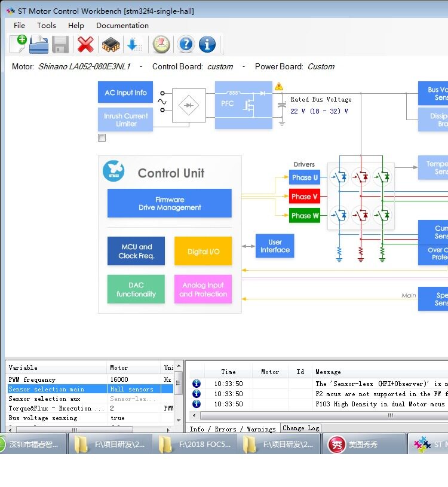Viewport: 448px width, 487px height.
Task: Click the top green IGBT transistor symbol
Action: 382,177
